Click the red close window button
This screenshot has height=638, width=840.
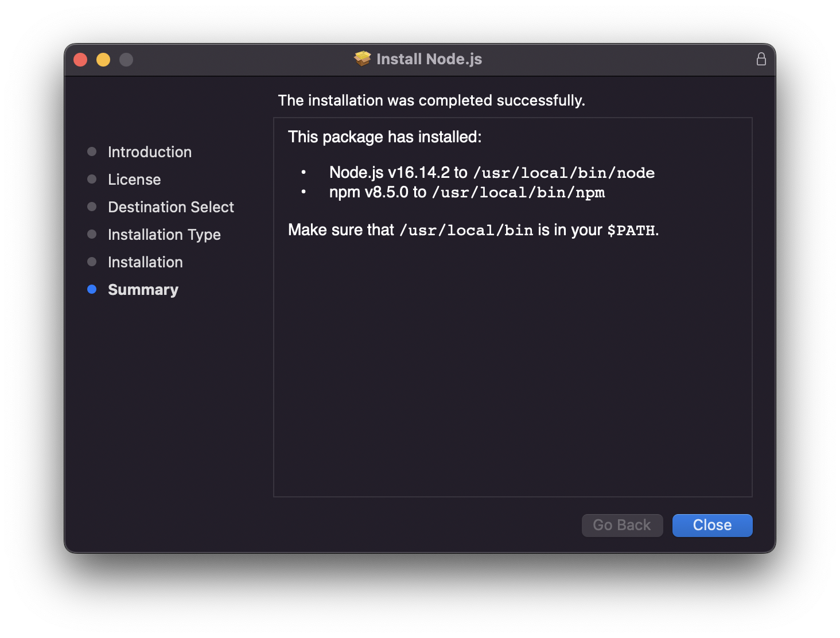point(80,60)
